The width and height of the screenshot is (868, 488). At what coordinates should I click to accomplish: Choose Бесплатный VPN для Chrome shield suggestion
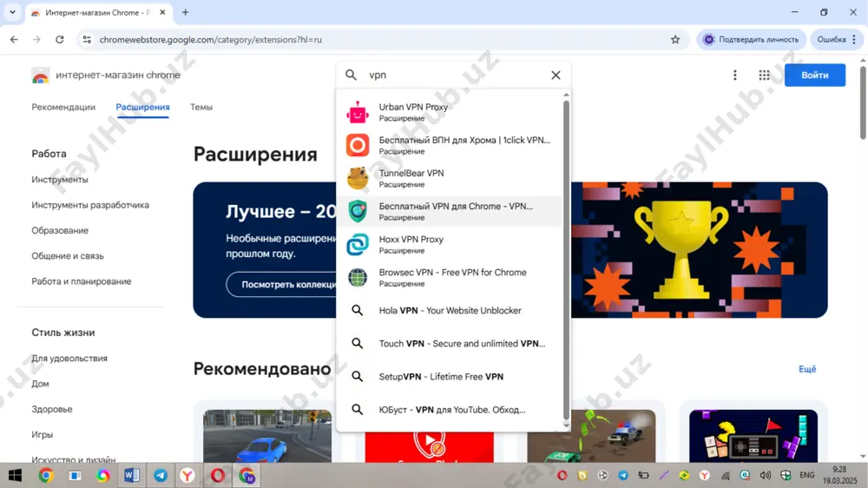coord(450,211)
